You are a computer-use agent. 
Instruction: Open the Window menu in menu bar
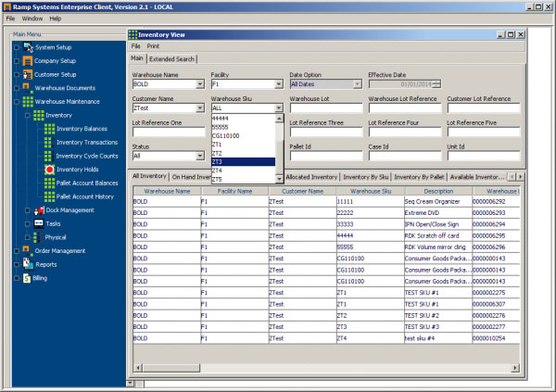(x=32, y=19)
